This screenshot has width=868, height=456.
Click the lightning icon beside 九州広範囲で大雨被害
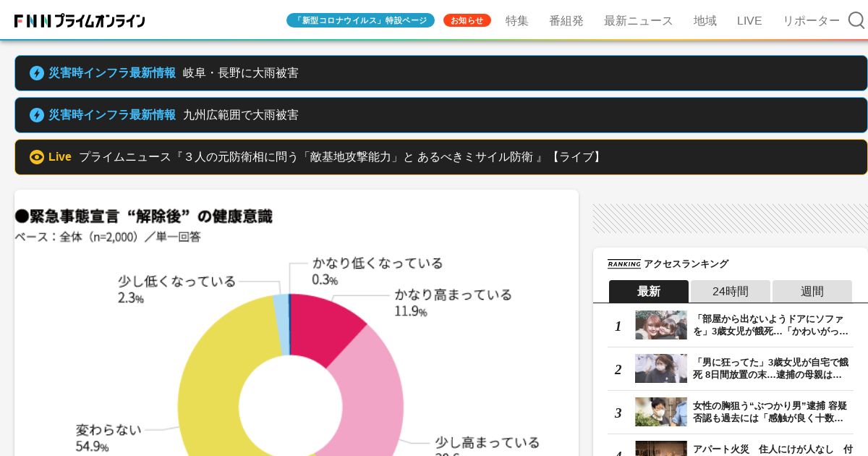pos(37,115)
